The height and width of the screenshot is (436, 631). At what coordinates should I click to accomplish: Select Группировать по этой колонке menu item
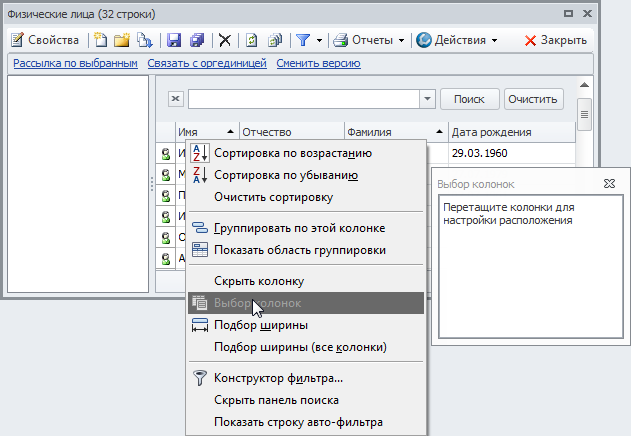click(299, 227)
